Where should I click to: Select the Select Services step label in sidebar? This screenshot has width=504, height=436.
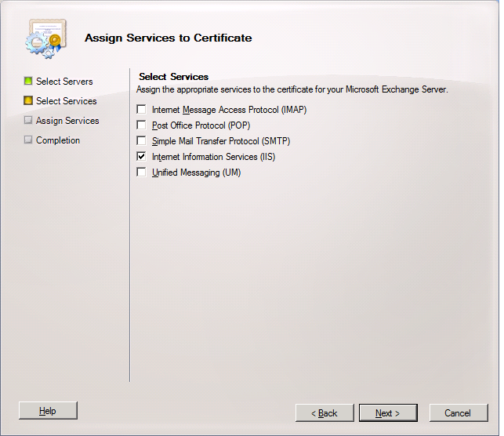pyautogui.click(x=67, y=101)
